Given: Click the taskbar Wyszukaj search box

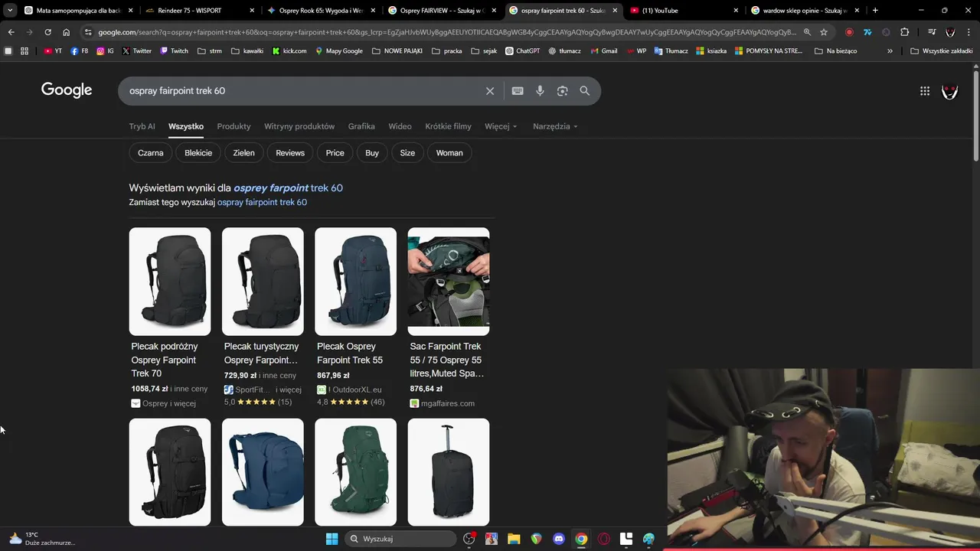Looking at the screenshot, I should [401, 539].
